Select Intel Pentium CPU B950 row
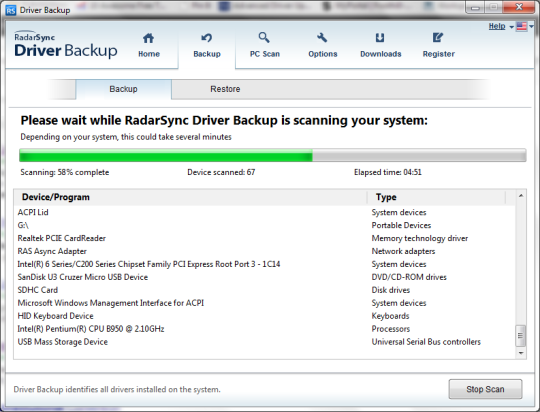The image size is (540, 412). pos(264,329)
